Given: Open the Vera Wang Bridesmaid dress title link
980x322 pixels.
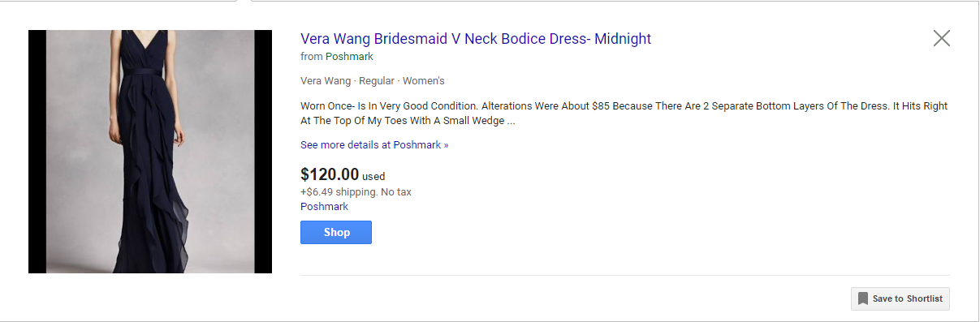Looking at the screenshot, I should [476, 38].
